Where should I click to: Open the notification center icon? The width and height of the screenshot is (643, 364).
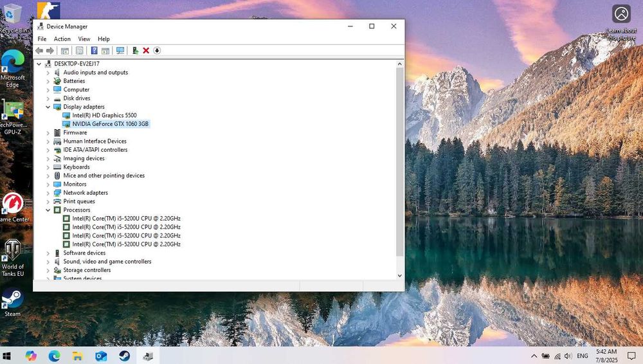coord(631,356)
